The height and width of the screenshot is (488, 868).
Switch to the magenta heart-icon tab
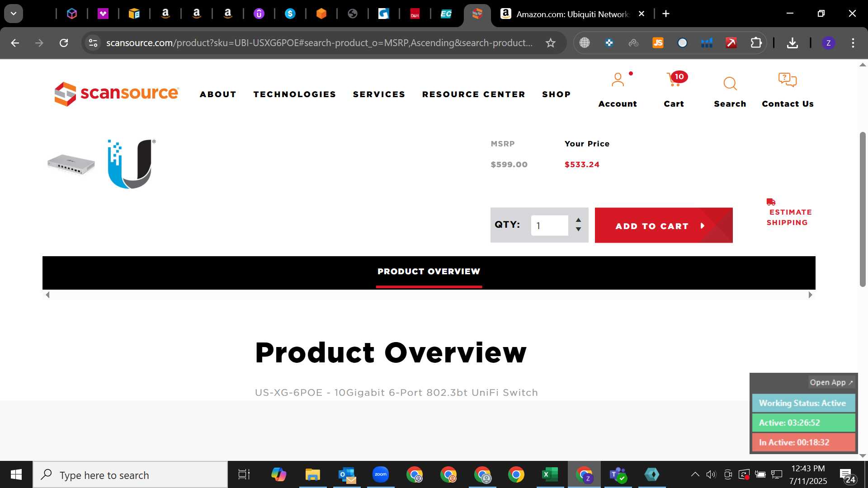[103, 14]
